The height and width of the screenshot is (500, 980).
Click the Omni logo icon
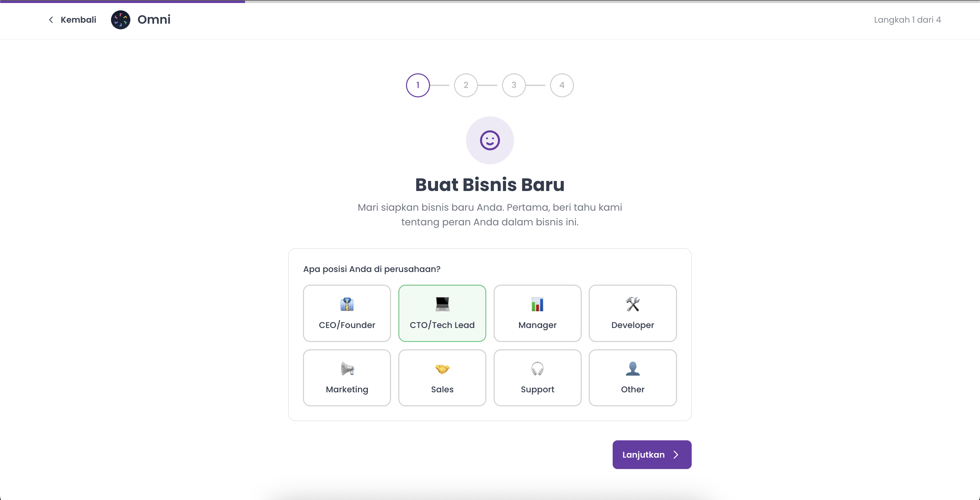click(x=121, y=20)
